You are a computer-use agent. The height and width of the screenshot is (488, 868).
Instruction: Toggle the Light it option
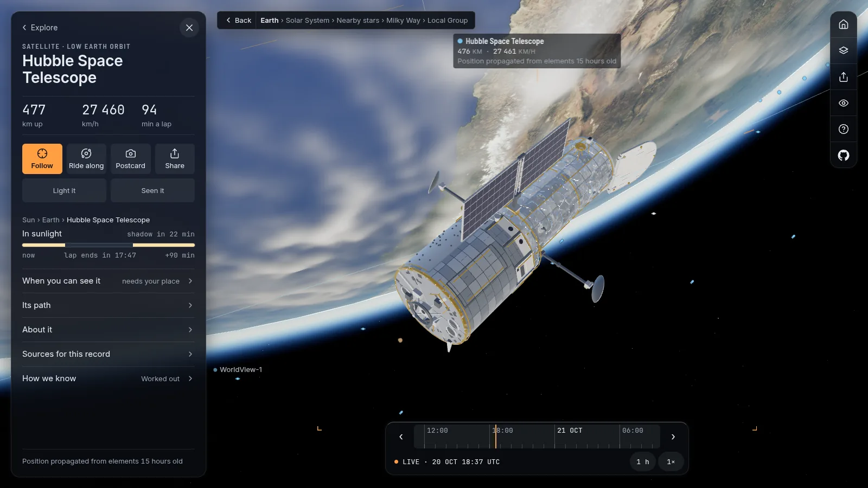click(x=64, y=190)
